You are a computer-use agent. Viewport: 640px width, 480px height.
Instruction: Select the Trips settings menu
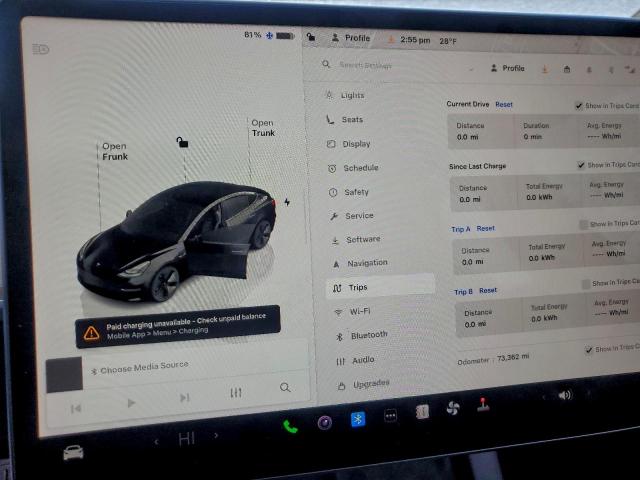[380, 287]
